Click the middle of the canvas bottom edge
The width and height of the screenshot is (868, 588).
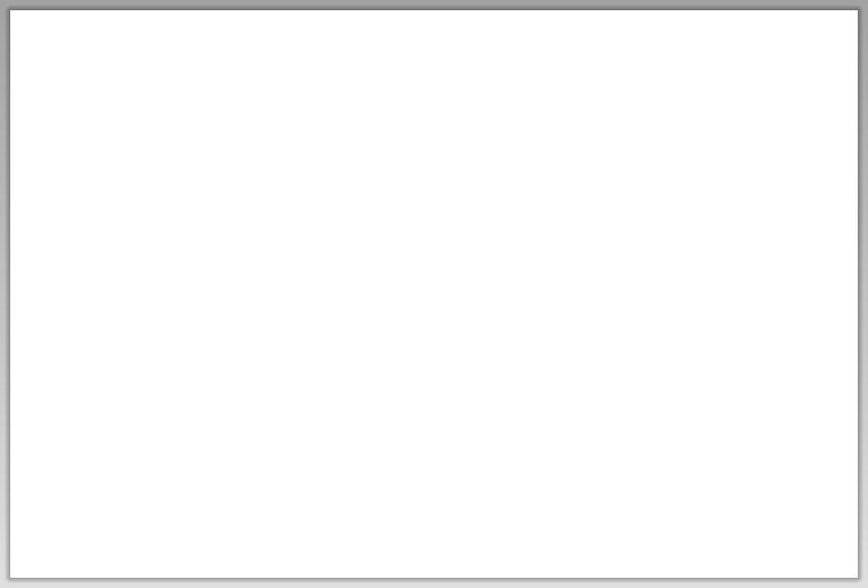pyautogui.click(x=434, y=578)
